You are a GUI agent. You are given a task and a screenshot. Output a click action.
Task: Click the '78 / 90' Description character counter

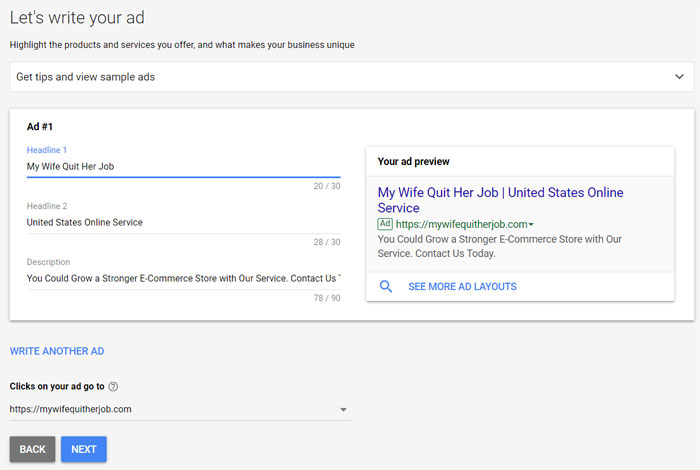click(x=326, y=297)
